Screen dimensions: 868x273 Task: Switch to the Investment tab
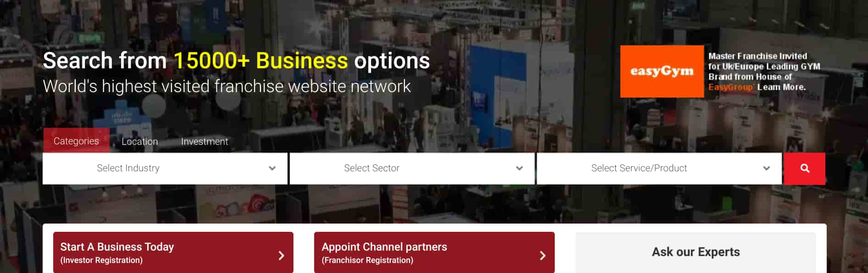[x=205, y=142]
